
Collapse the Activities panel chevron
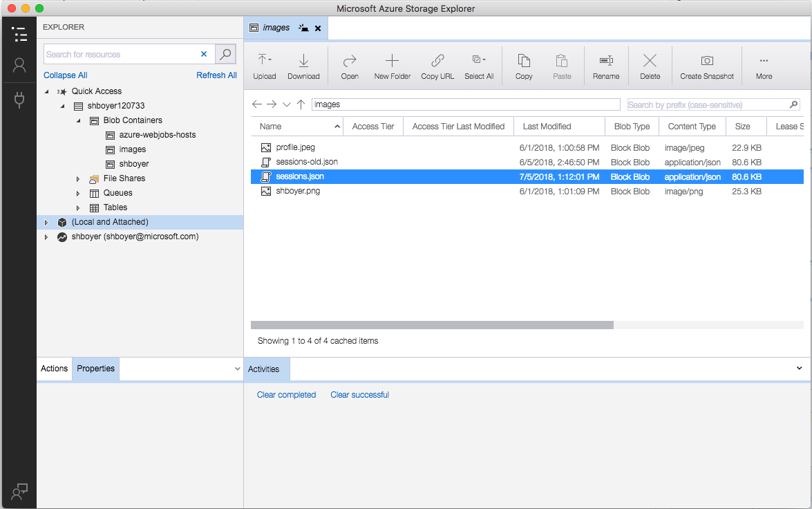tap(799, 368)
